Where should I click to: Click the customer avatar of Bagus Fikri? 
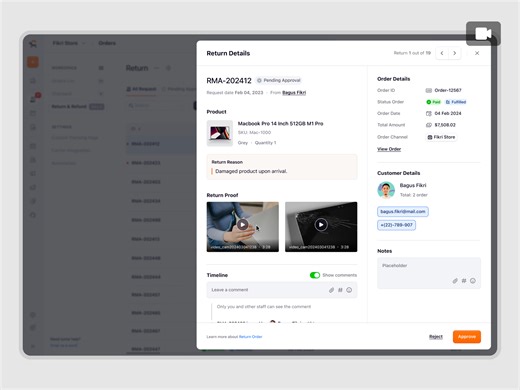[386, 190]
